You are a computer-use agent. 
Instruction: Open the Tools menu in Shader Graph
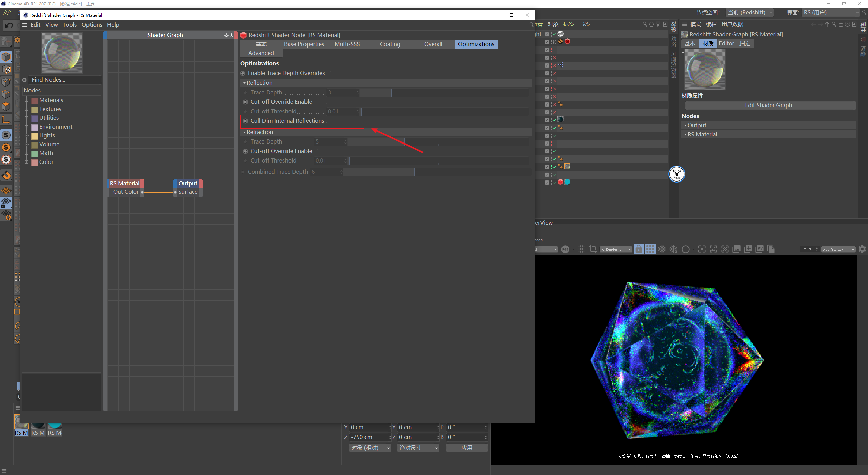pos(70,25)
